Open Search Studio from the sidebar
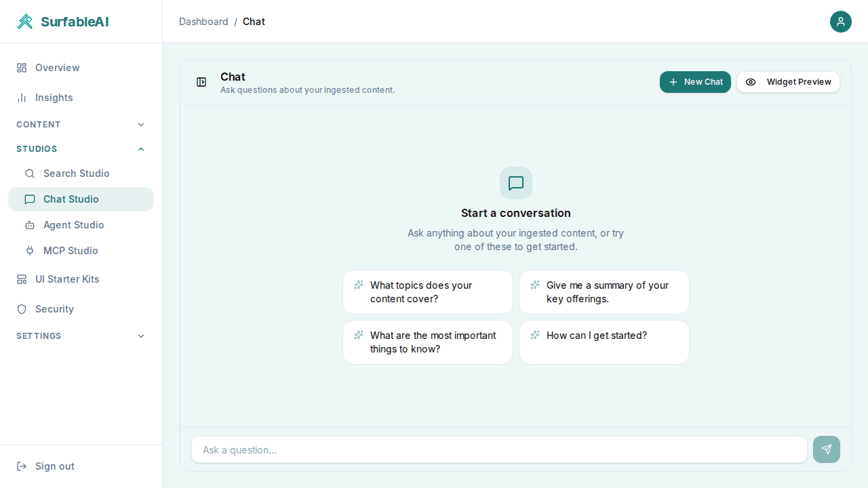This screenshot has width=868, height=488. pyautogui.click(x=76, y=174)
